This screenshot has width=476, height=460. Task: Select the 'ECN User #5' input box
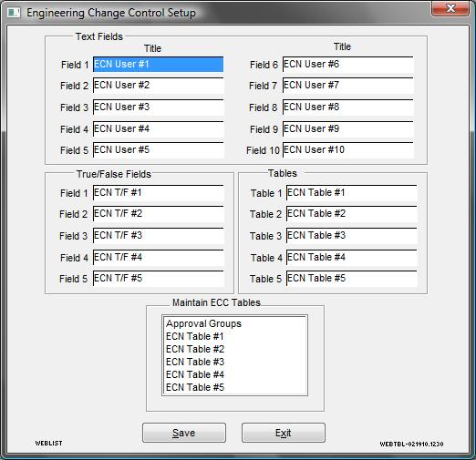pyautogui.click(x=158, y=150)
